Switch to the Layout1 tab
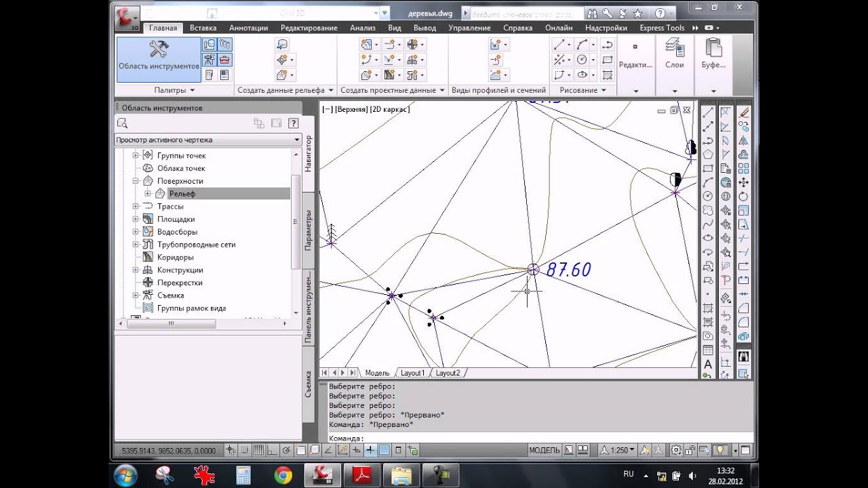Viewport: 868px width, 488px height. coord(412,373)
